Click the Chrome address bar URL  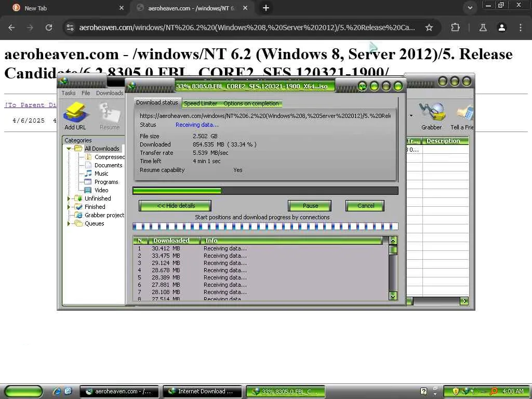[x=247, y=28]
